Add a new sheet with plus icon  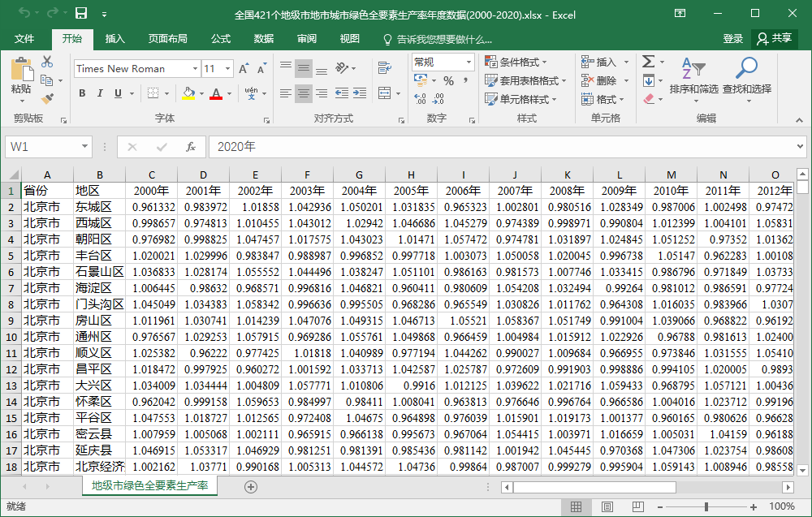pos(251,487)
